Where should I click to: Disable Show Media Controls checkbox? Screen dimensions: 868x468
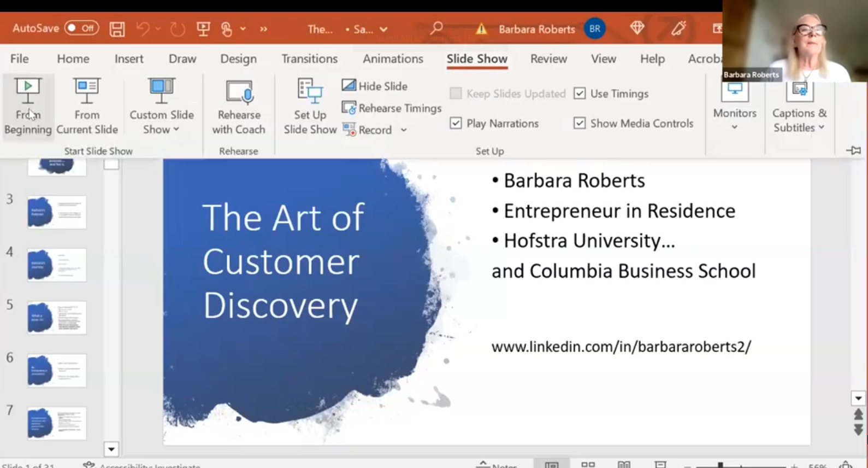(580, 124)
